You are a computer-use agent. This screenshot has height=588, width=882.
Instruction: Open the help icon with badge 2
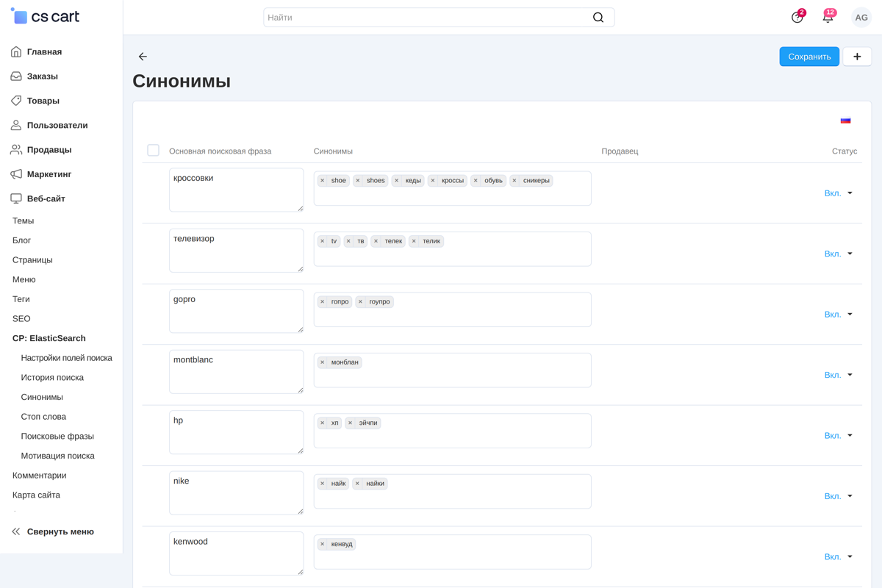pyautogui.click(x=797, y=18)
